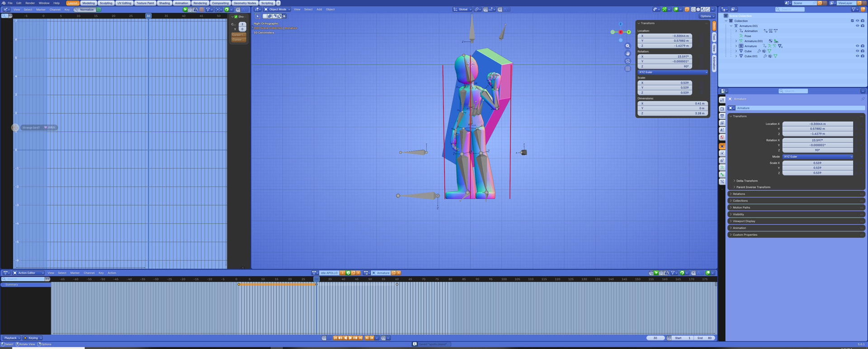Toggle camera view icon in viewport

(x=627, y=61)
